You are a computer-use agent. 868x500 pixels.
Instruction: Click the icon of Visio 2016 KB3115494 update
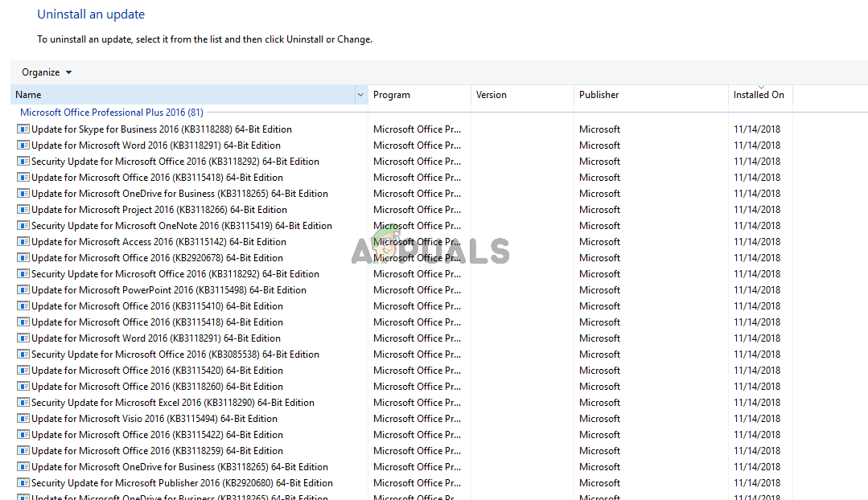click(23, 418)
